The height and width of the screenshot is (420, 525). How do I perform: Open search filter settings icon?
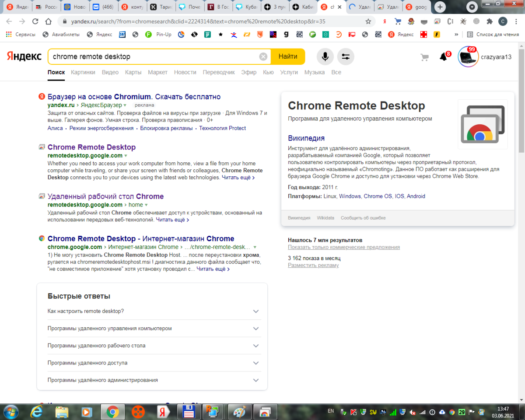346,56
